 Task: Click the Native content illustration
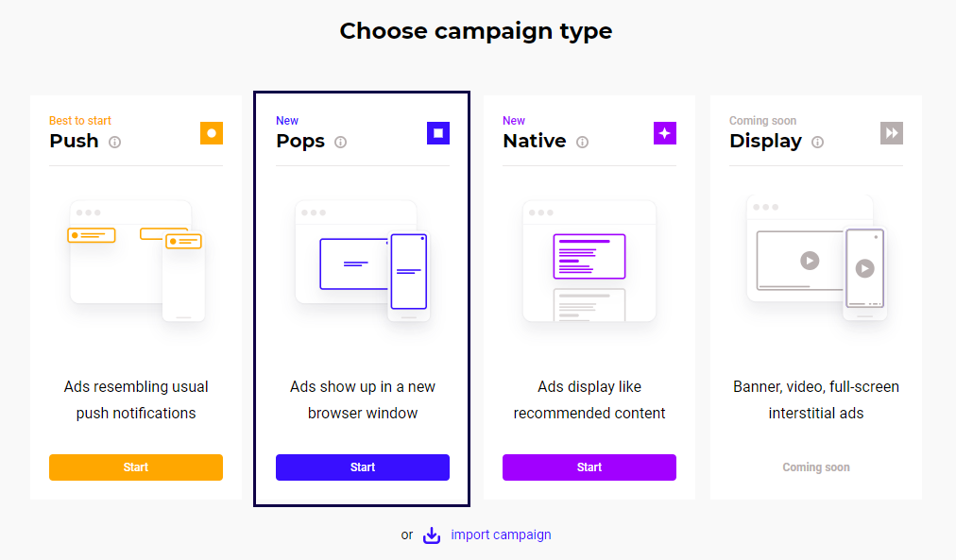coord(589,259)
